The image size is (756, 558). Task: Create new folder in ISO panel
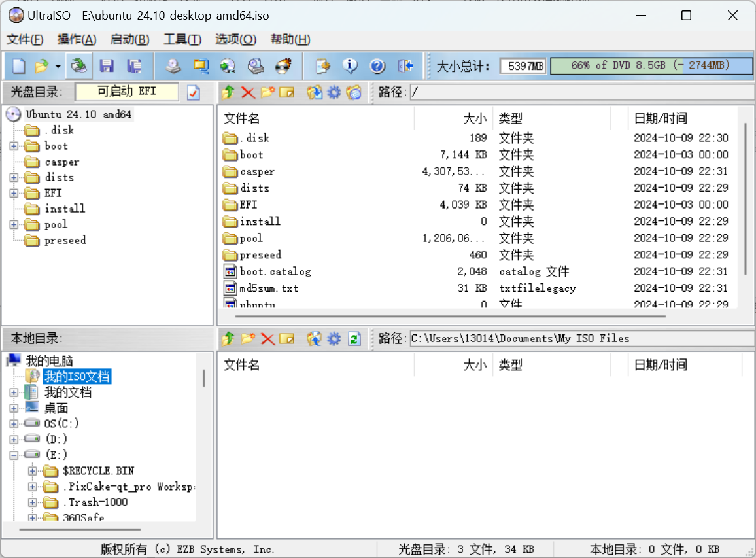267,92
